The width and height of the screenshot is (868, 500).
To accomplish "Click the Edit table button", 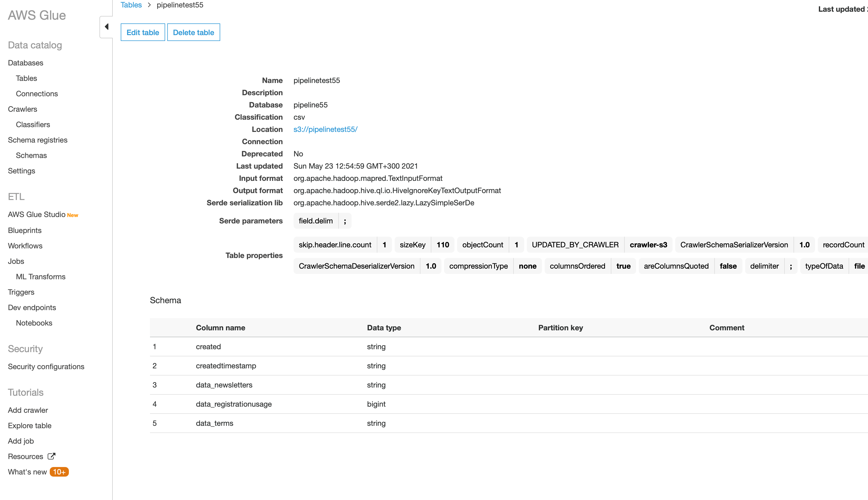I will coord(143,32).
